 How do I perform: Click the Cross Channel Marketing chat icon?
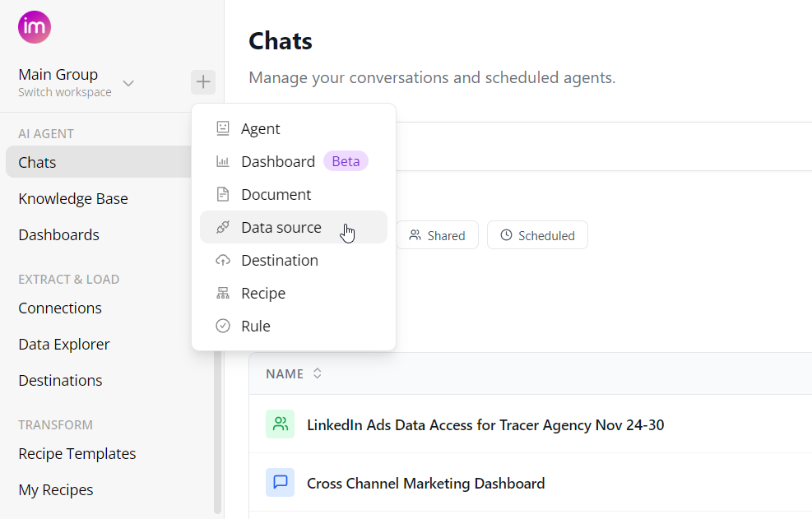(280, 483)
